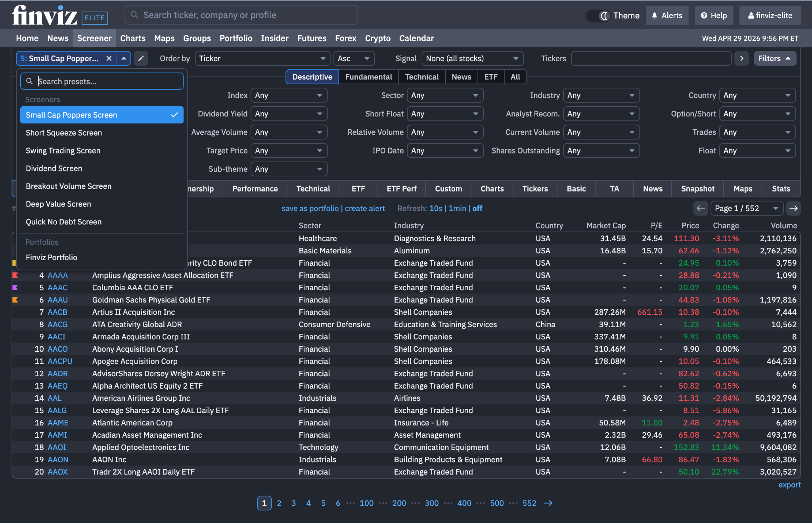Open the Sector filter dropdown
The width and height of the screenshot is (812, 523).
[445, 95]
